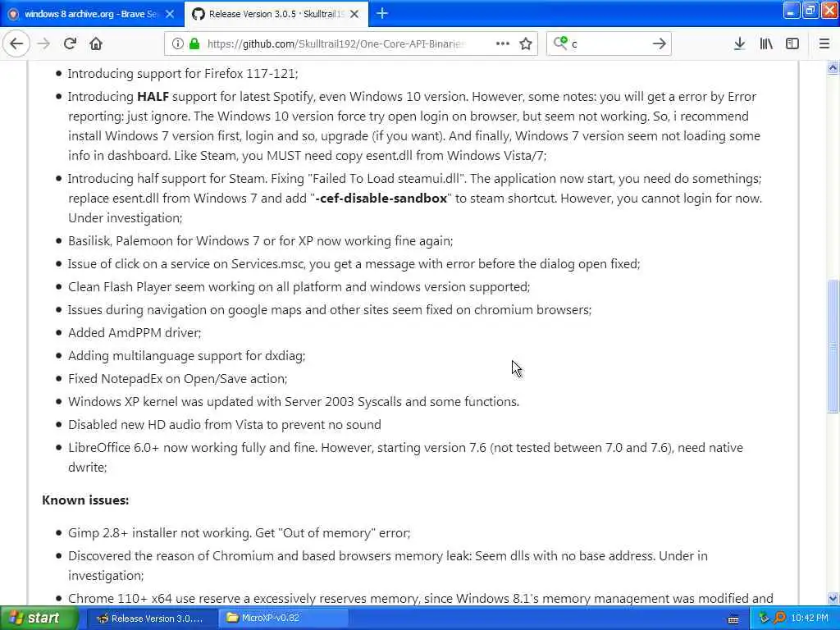Click the 10:42 PM clock
Screen dimensions: 840x630
(810, 619)
